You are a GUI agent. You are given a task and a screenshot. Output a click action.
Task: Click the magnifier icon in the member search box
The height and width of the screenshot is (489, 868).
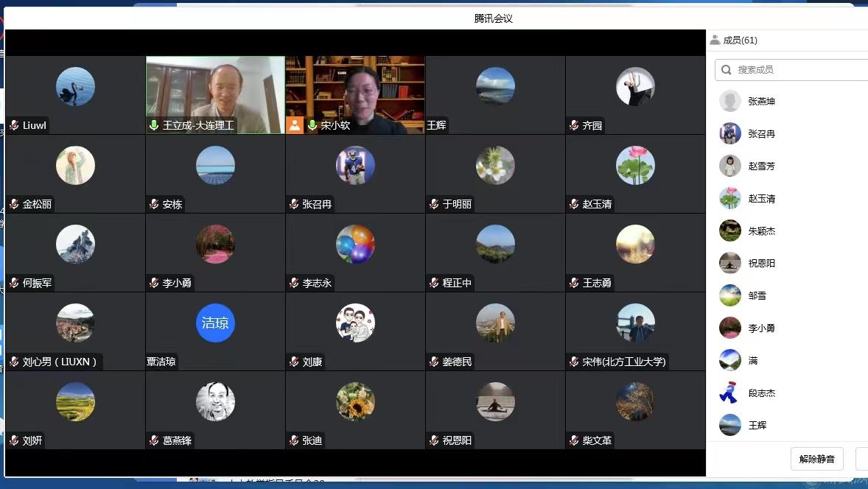[727, 70]
